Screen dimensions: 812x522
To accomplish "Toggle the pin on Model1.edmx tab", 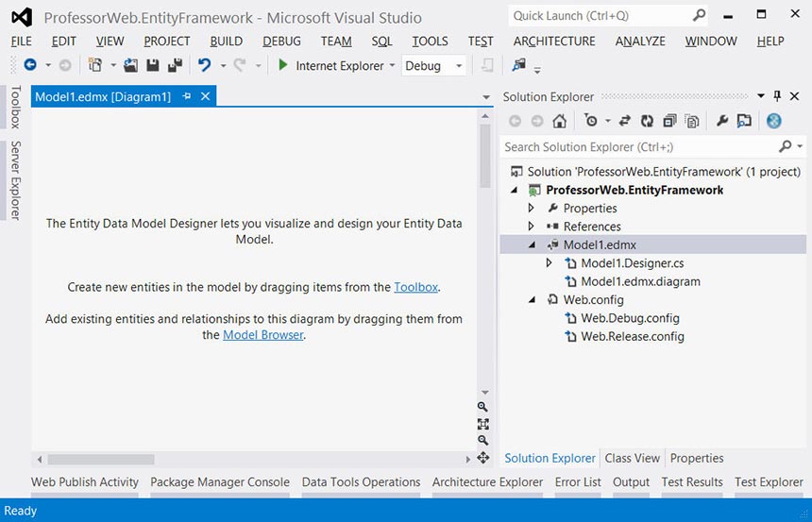I will click(x=187, y=96).
